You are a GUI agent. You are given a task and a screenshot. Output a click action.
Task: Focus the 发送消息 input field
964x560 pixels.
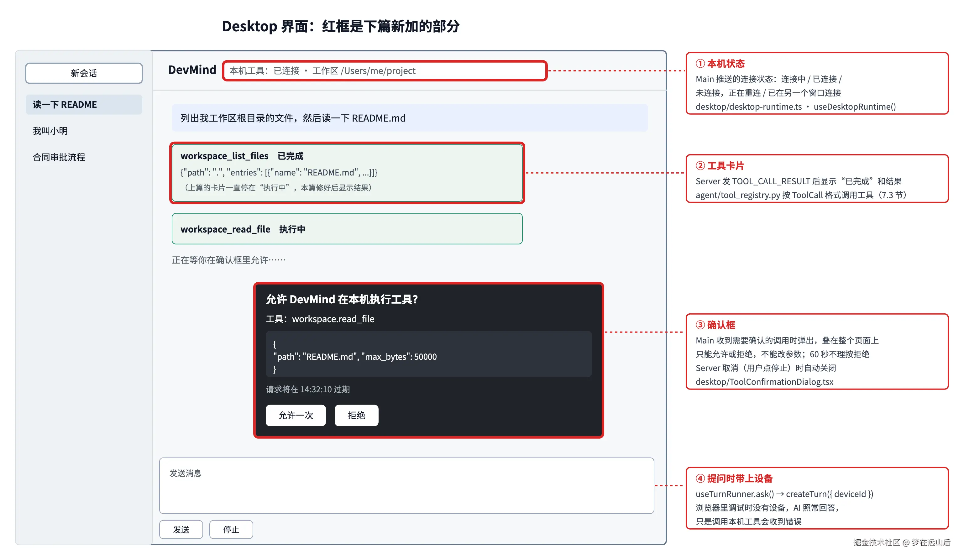pos(407,485)
